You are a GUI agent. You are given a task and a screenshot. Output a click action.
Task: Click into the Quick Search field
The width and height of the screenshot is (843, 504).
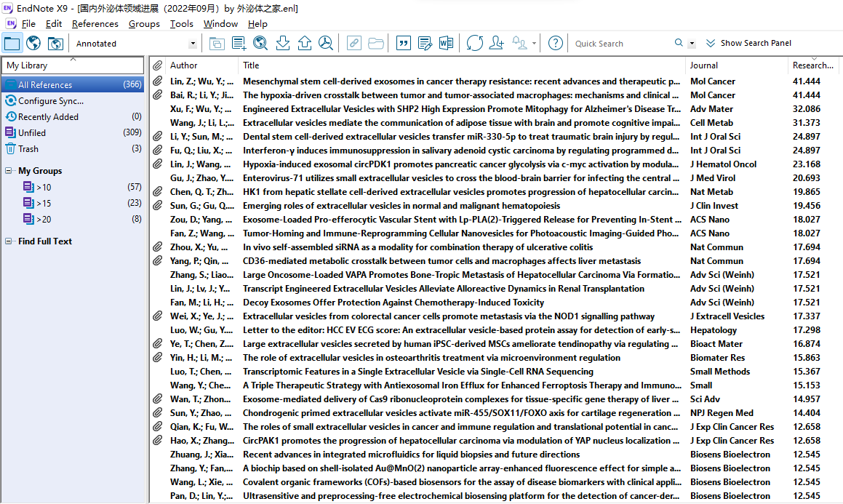621,44
